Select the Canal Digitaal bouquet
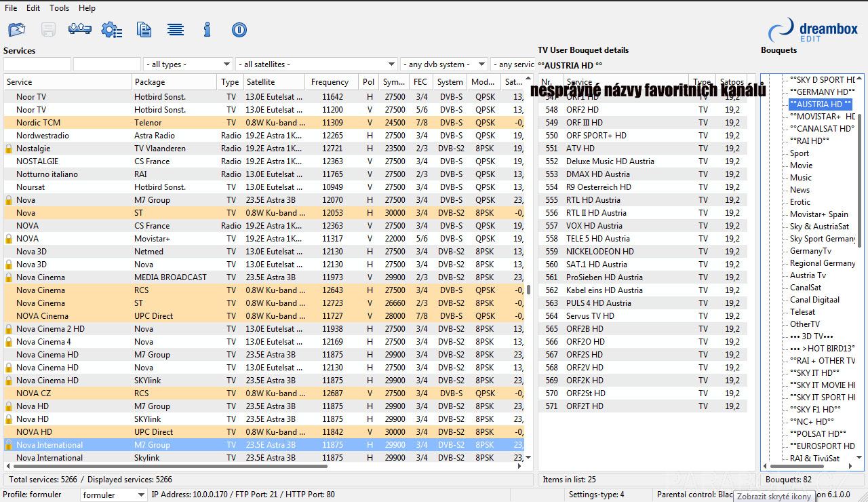This screenshot has width=868, height=502. [814, 300]
